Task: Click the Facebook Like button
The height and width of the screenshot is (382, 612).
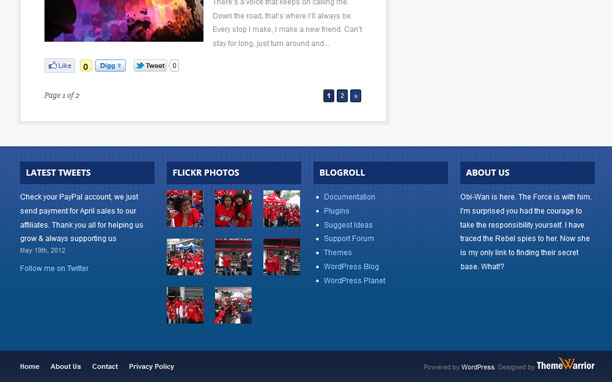Action: 60,66
